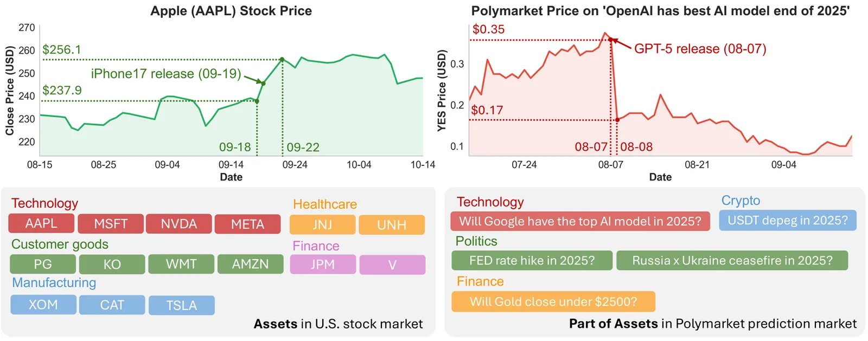Click the JNJ healthcare tag
Viewport: 868px width, 341px height.
click(x=322, y=225)
